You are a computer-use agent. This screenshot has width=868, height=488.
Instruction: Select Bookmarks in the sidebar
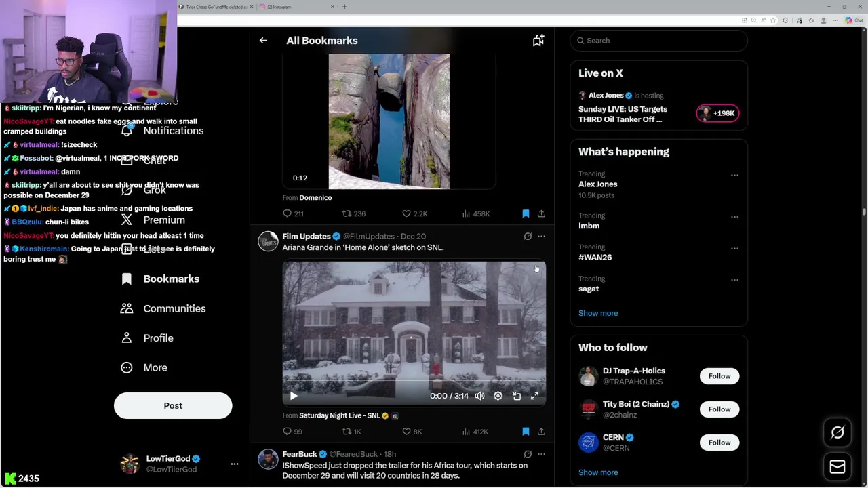160,279
